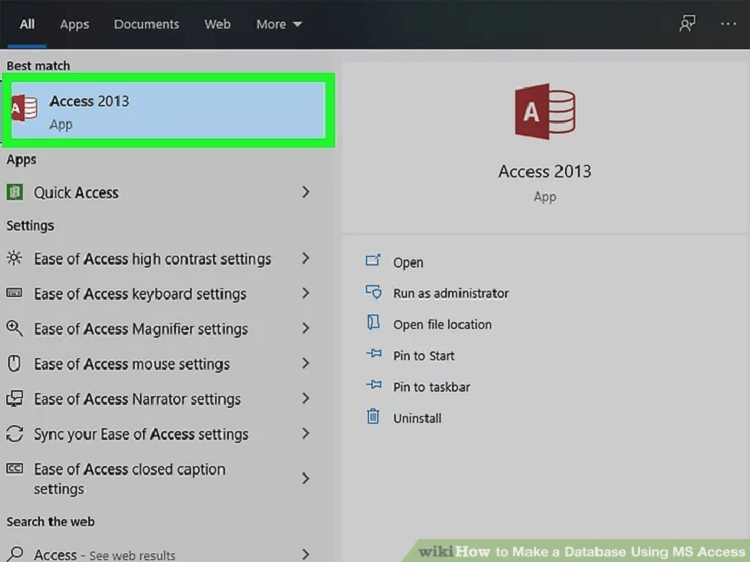Choose Pin to taskbar
This screenshot has height=562, width=750.
click(431, 387)
